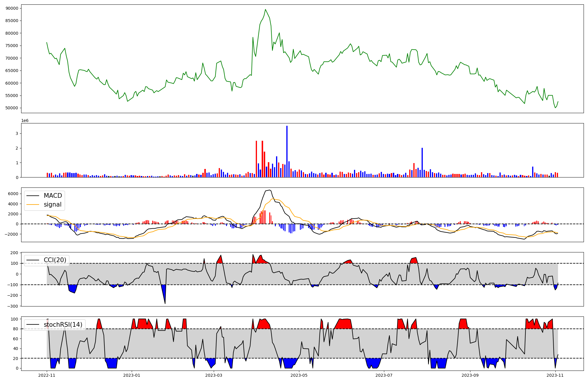Click the 6000 tick on MACD axis

click(x=13, y=194)
